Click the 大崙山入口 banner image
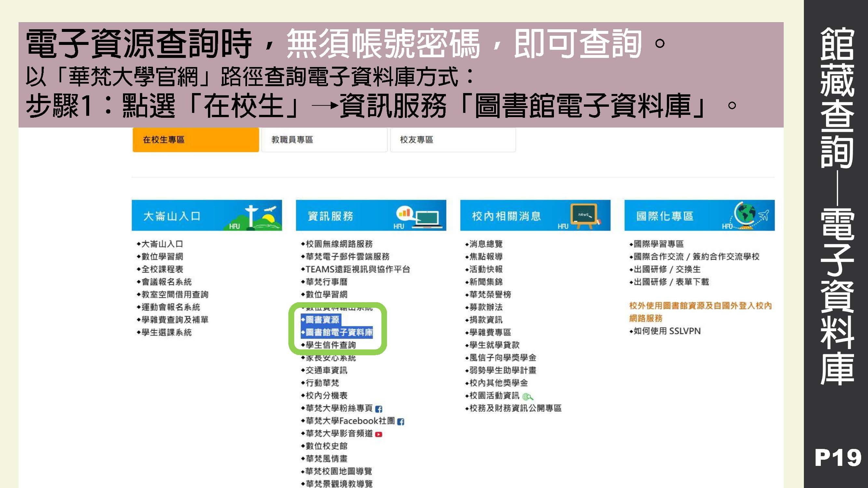The height and width of the screenshot is (488, 868). (207, 215)
